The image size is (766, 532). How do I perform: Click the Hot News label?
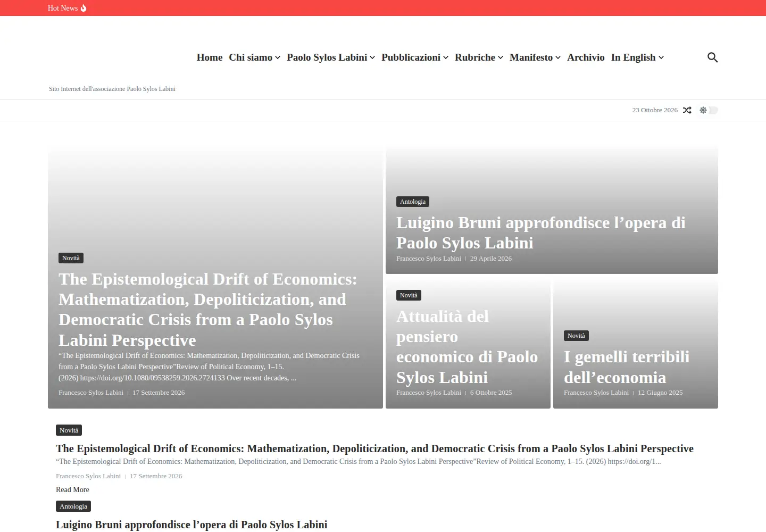[x=63, y=8]
